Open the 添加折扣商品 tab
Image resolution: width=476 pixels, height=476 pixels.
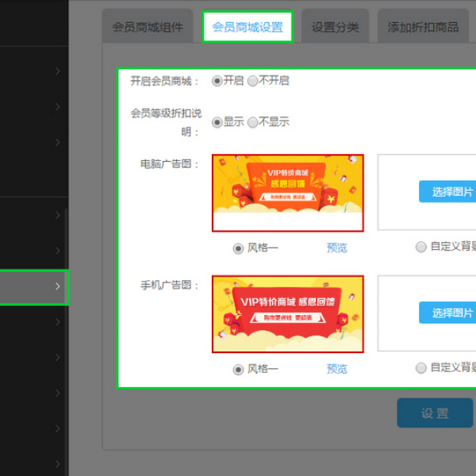(x=423, y=27)
